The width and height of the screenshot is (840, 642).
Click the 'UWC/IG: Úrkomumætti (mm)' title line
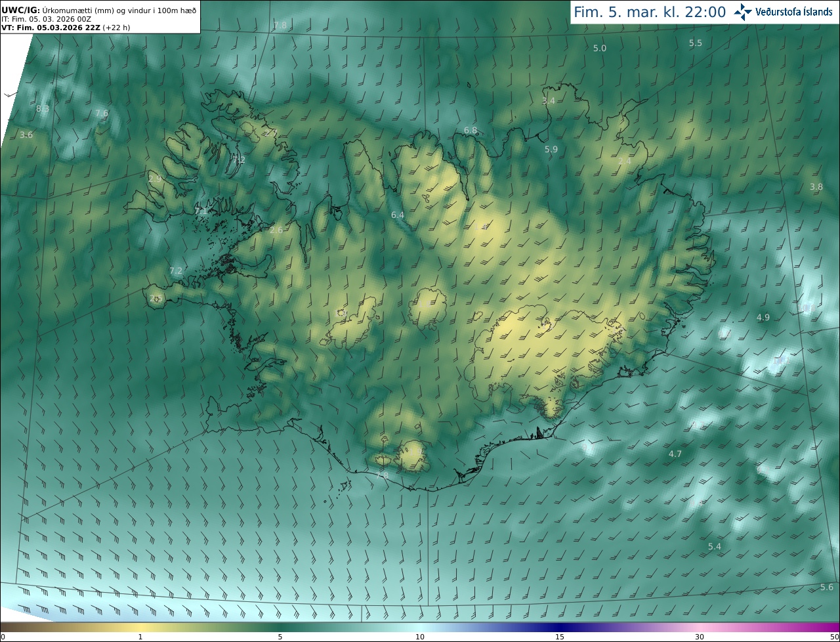tap(99, 10)
